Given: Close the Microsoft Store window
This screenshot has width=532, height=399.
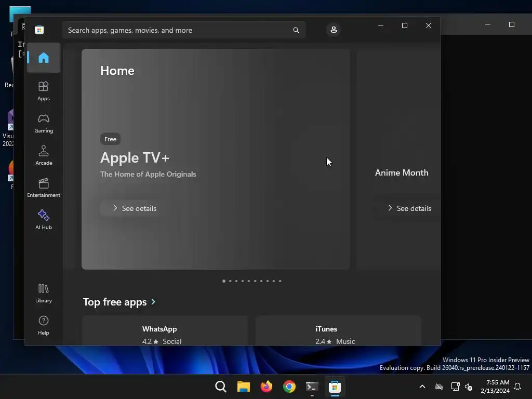Looking at the screenshot, I should coord(429,25).
